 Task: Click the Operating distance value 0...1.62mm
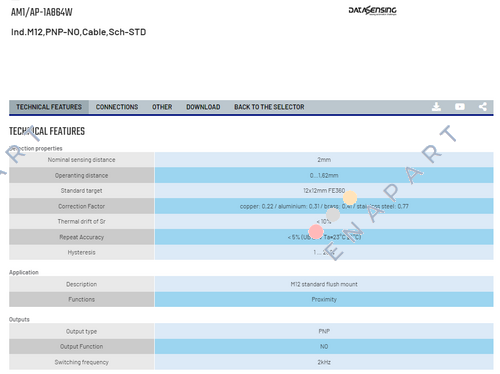tap(324, 175)
